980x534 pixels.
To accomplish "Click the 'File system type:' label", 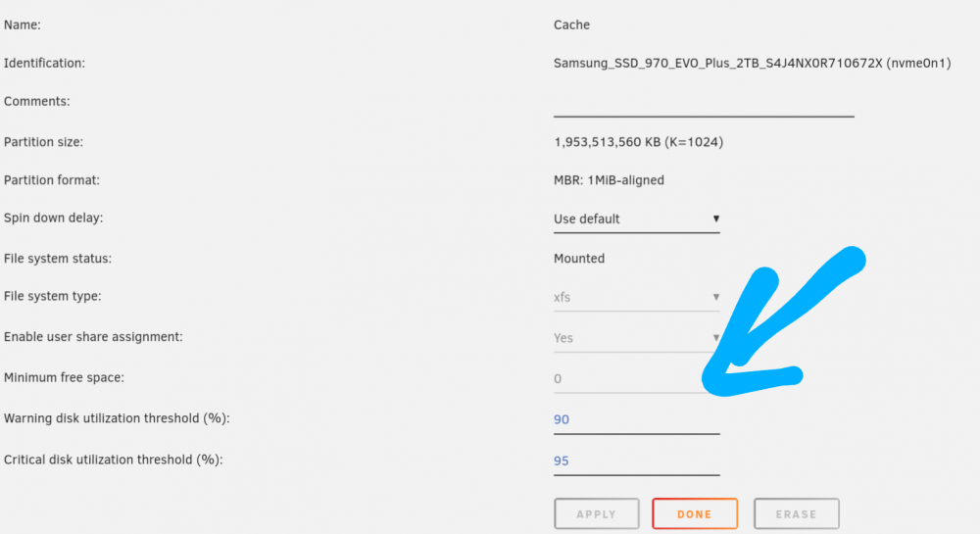I will [x=53, y=296].
